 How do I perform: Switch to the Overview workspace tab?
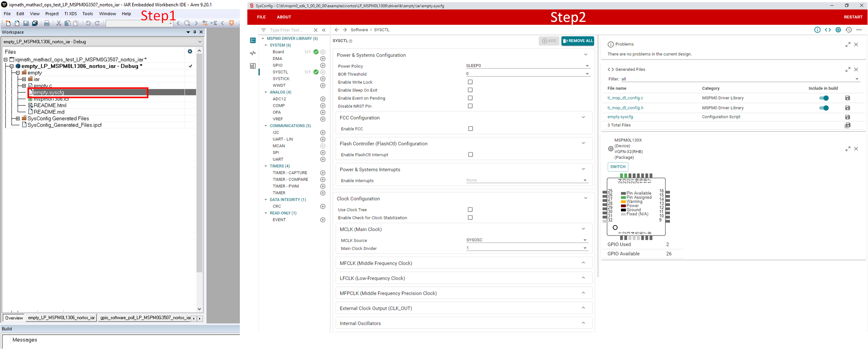pos(14,318)
